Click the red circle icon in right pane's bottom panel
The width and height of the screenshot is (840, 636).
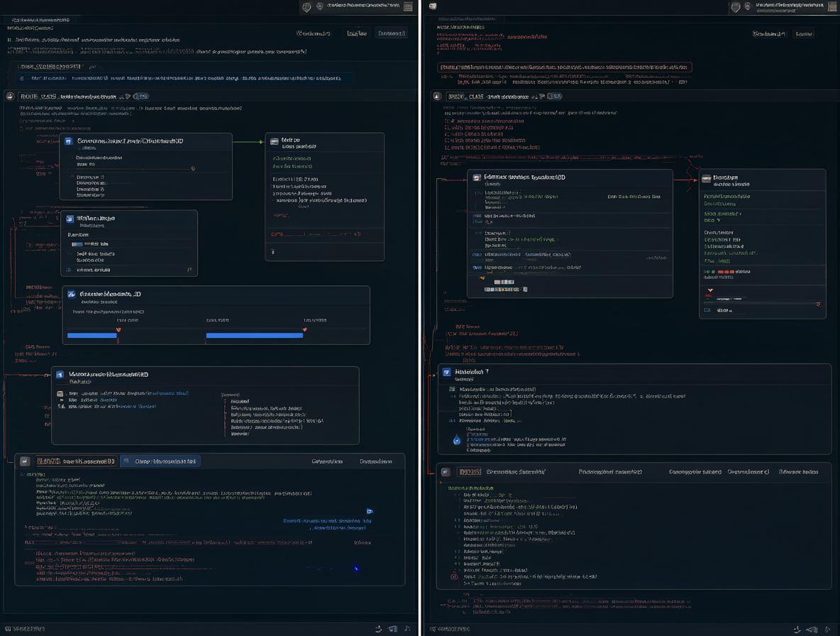tap(454, 576)
